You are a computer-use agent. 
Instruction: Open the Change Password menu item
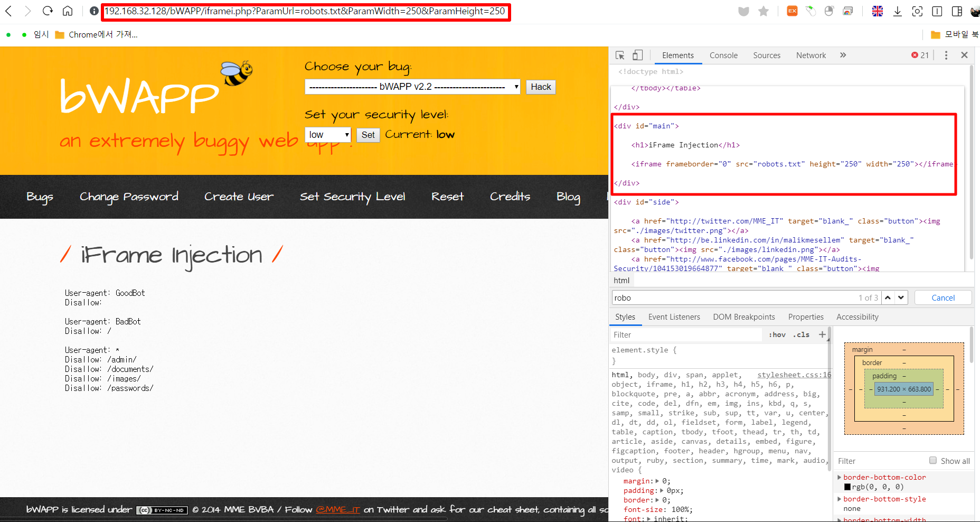pos(129,197)
